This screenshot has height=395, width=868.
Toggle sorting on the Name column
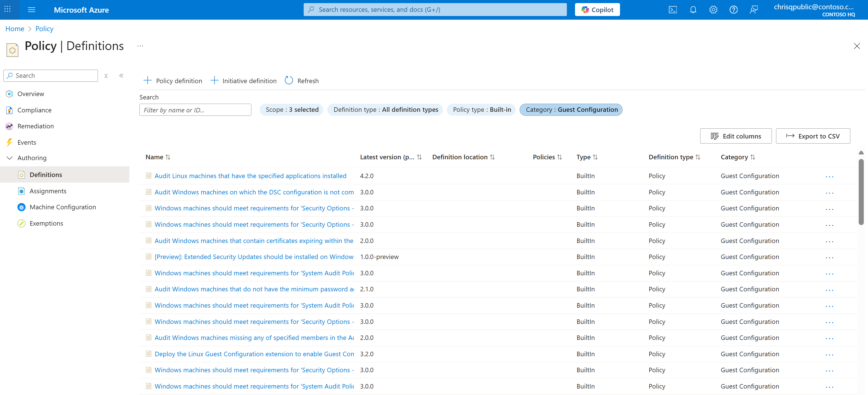pos(168,157)
